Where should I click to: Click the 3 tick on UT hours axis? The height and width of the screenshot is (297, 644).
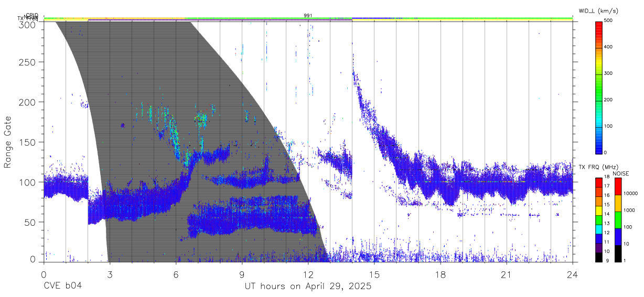click(x=110, y=275)
